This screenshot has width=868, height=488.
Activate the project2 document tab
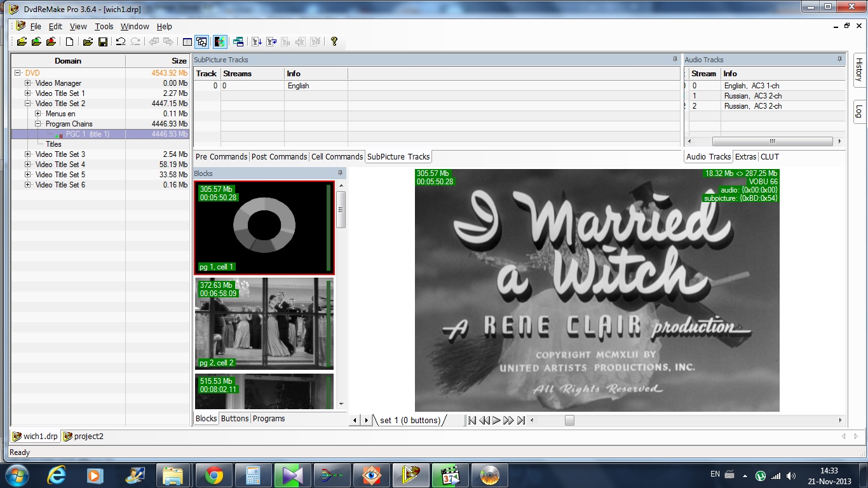(83, 436)
